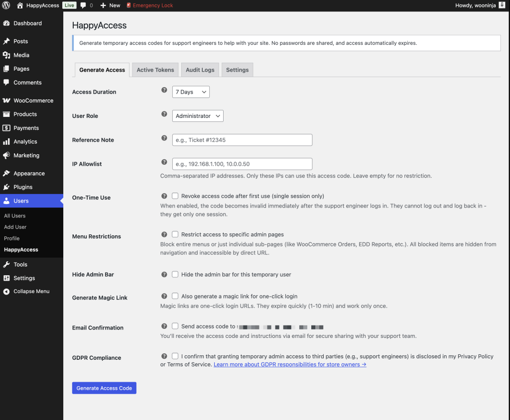Screen dimensions: 510x420
Task: Open the Access Duration dropdown showing 7 Days
Action: tap(191, 92)
